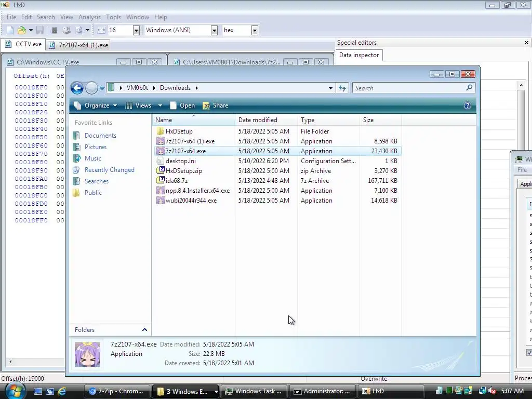
Task: Select the wubi20044r344.exe file icon
Action: coord(160,200)
